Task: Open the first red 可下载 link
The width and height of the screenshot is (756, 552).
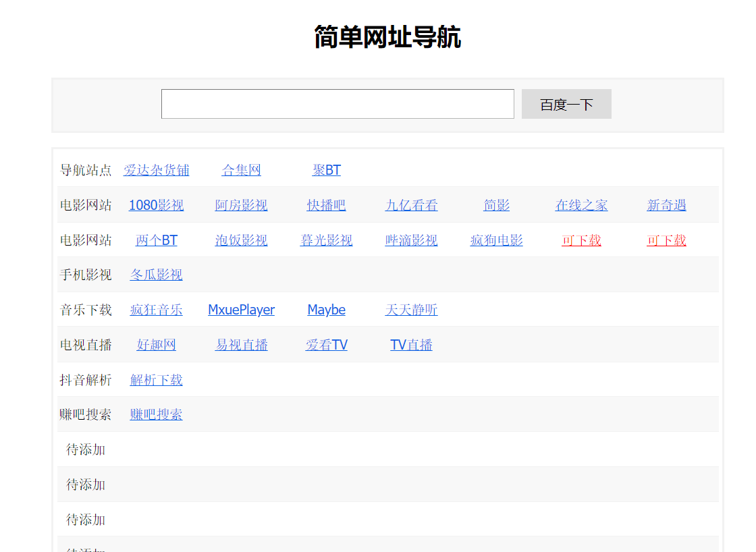Action: 581,240
